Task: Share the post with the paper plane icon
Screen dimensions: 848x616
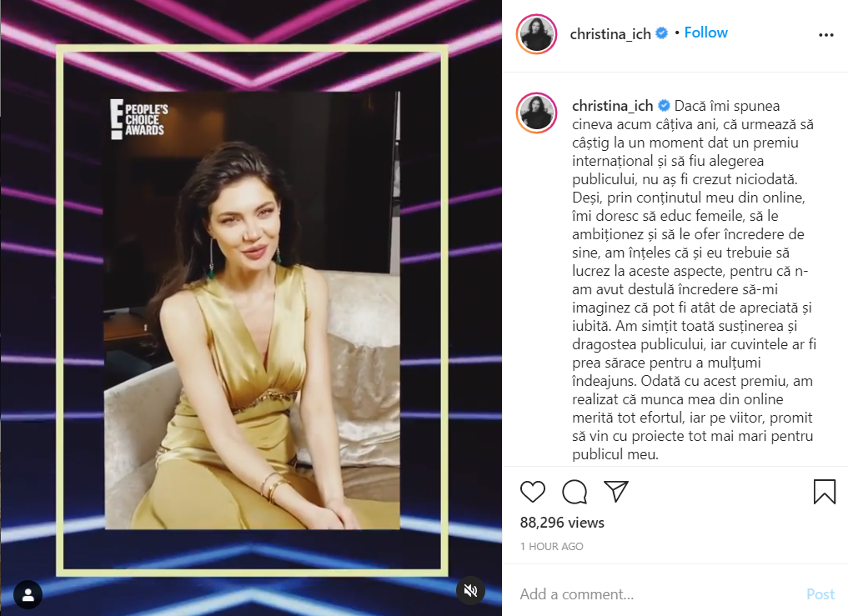Action: pos(616,490)
